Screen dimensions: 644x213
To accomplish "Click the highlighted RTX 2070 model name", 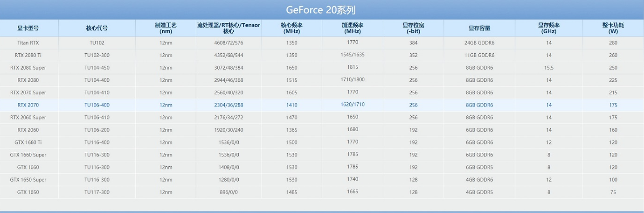I will coord(28,105).
